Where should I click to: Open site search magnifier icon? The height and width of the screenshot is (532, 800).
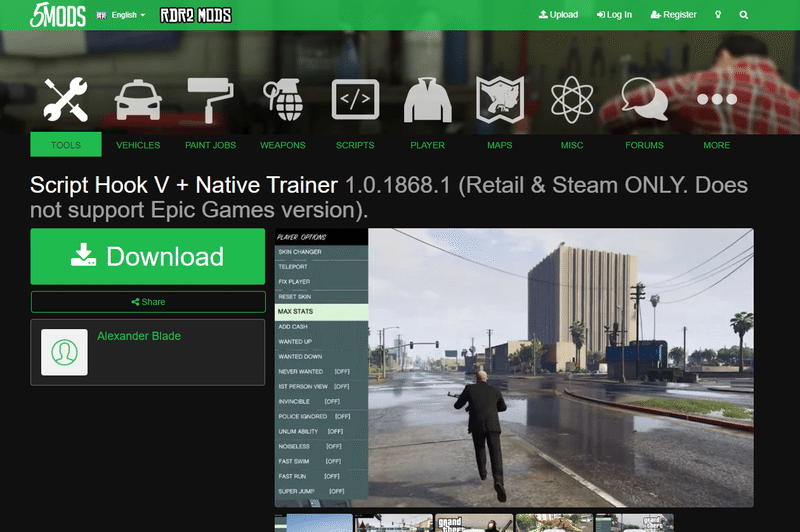744,15
